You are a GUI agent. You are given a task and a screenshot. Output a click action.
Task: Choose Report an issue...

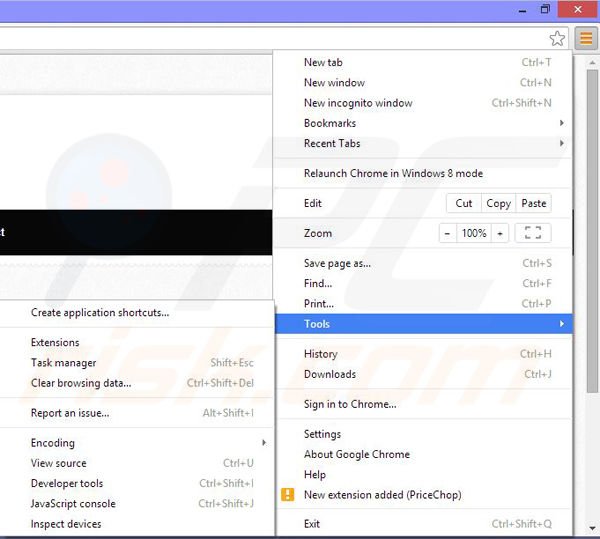point(137,413)
